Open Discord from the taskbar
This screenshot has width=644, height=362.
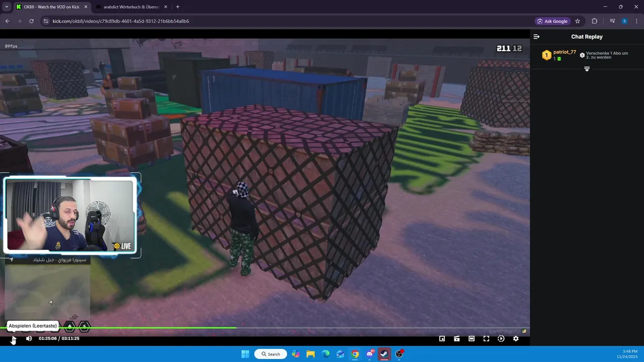point(370,354)
